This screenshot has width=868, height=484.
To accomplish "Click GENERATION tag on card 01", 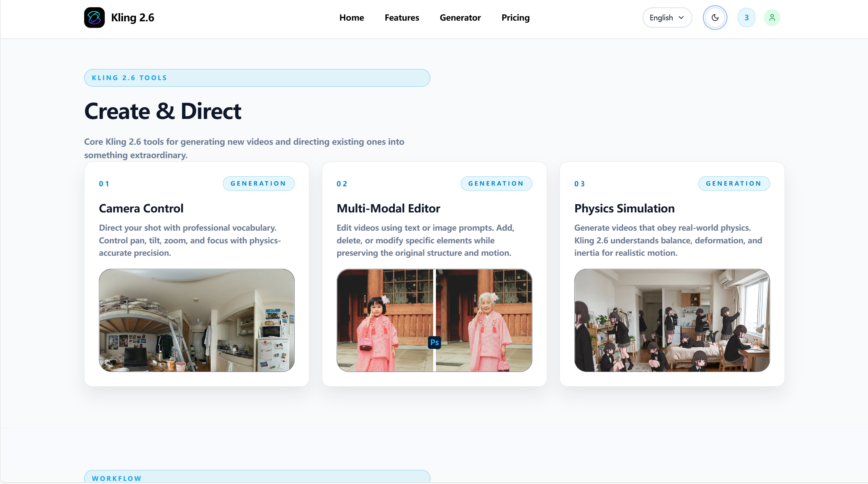I will pyautogui.click(x=258, y=184).
